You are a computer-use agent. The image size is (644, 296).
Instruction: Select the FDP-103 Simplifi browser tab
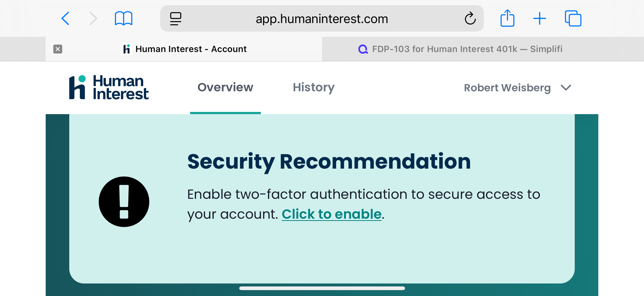pyautogui.click(x=460, y=49)
